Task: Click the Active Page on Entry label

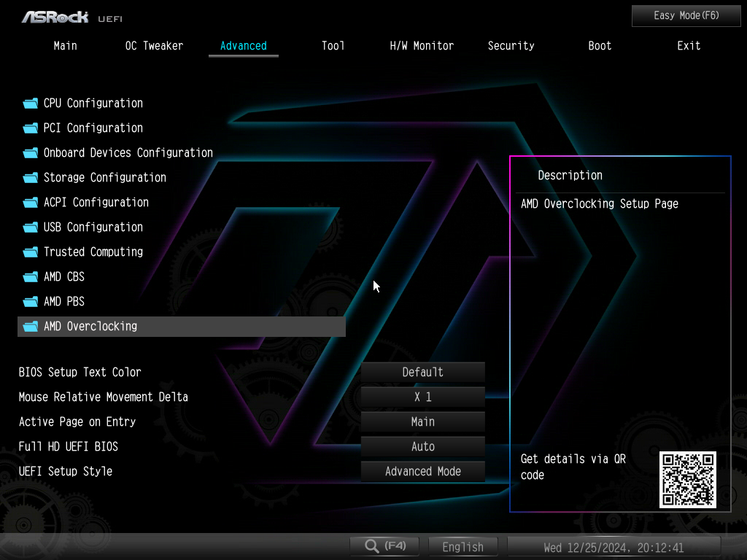Action: [77, 422]
